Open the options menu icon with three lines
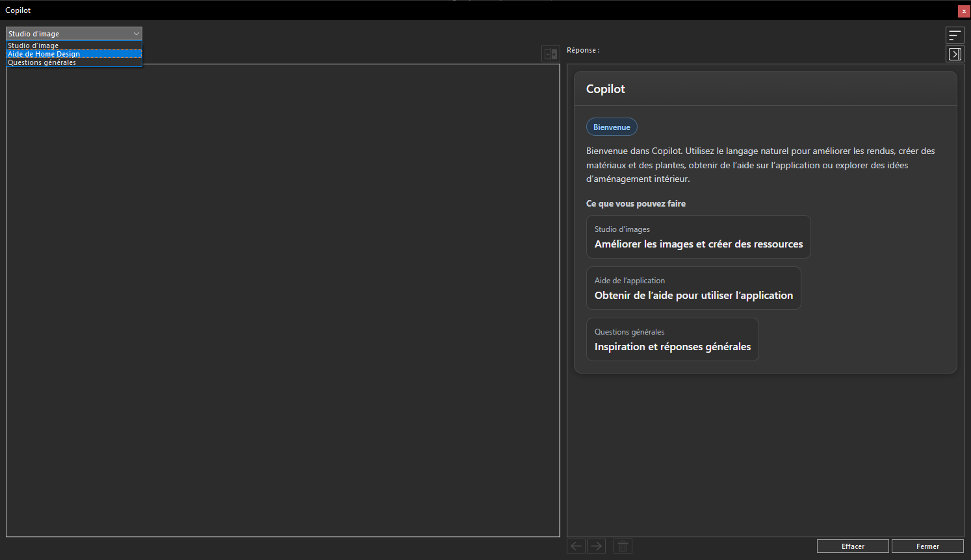This screenshot has width=971, height=560. [x=955, y=35]
